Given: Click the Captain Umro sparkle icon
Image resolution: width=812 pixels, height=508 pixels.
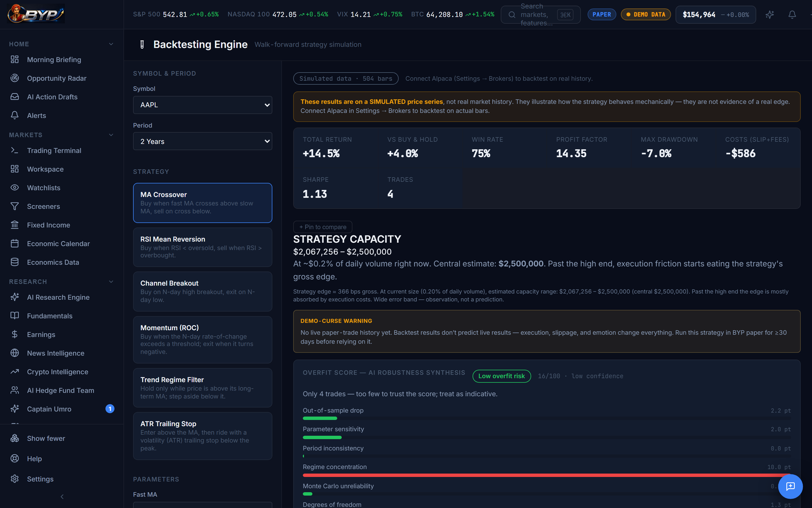Looking at the screenshot, I should pyautogui.click(x=15, y=409).
